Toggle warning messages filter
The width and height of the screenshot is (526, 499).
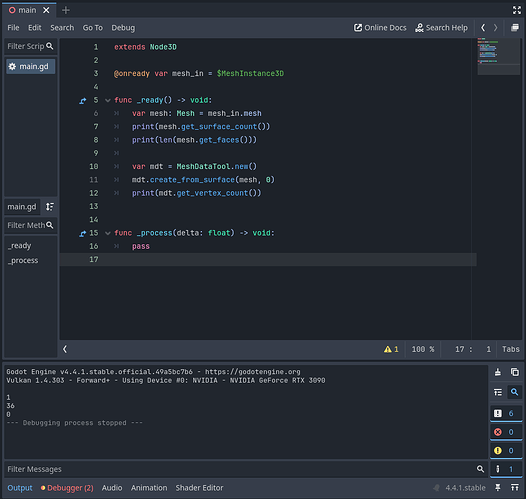pos(506,450)
